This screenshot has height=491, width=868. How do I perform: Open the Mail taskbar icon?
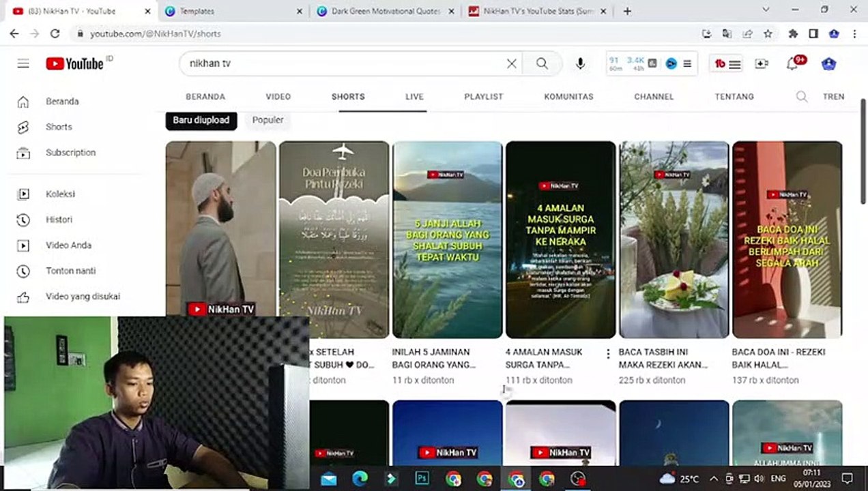pos(328,478)
